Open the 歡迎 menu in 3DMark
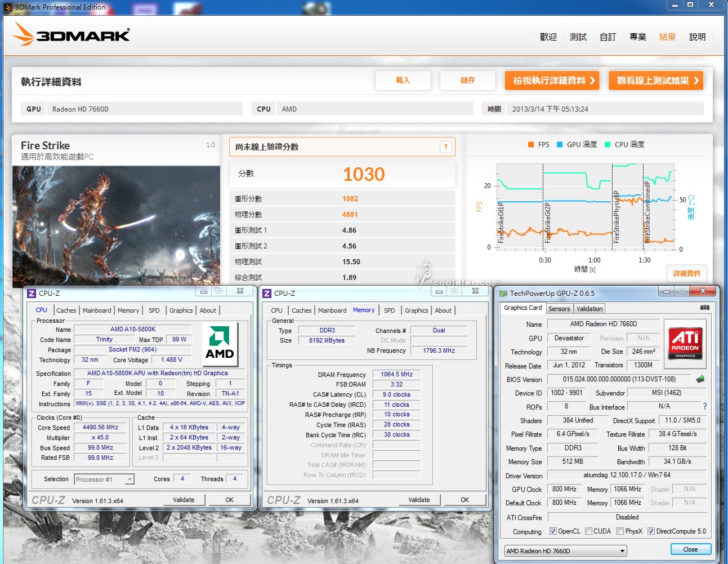This screenshot has width=728, height=564. tap(548, 37)
